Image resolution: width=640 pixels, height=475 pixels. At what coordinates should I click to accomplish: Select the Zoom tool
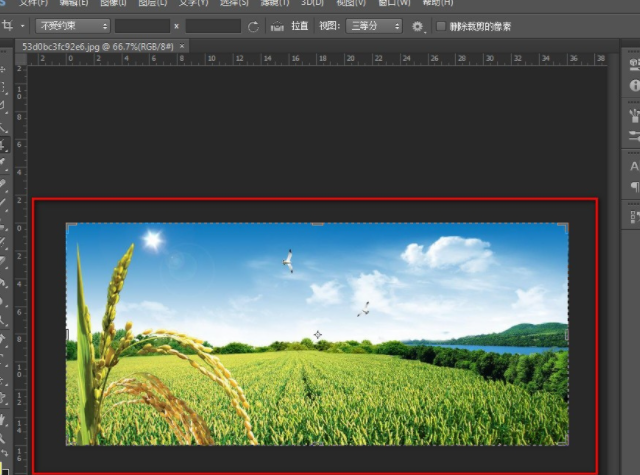point(3,438)
